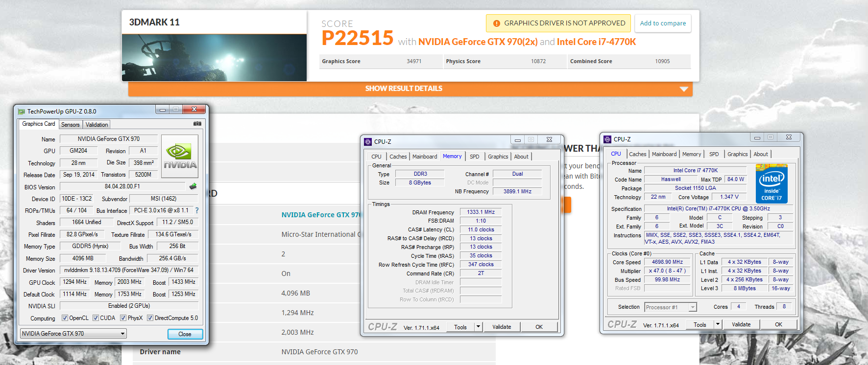The width and height of the screenshot is (868, 365).
Task: Open the Graphics tab in the right CPU-Z window
Action: pos(738,154)
